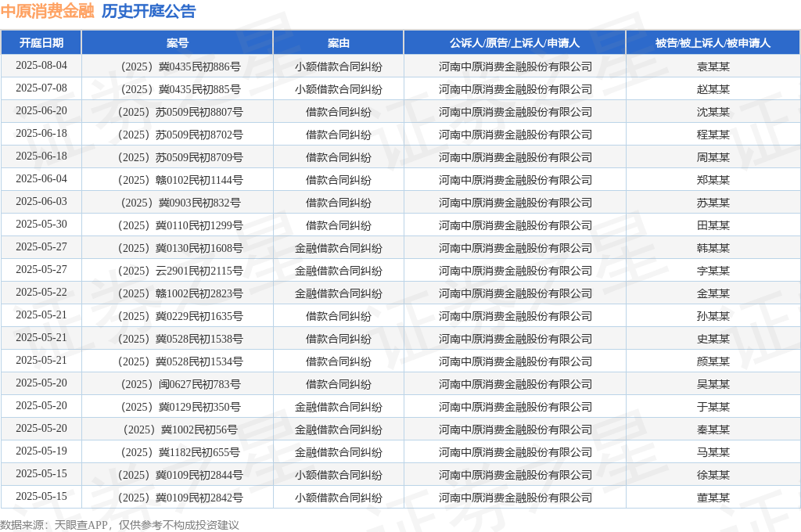Click defendant 程某某
This screenshot has height=532, width=801.
(x=713, y=135)
